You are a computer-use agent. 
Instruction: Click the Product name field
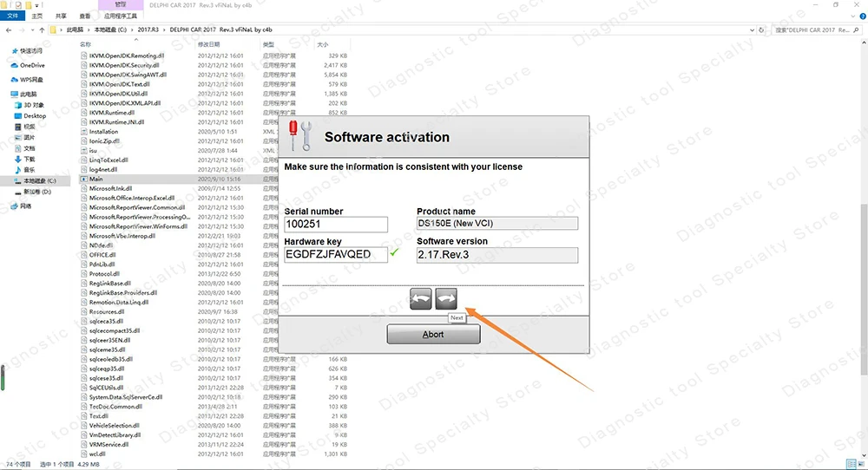pyautogui.click(x=497, y=224)
